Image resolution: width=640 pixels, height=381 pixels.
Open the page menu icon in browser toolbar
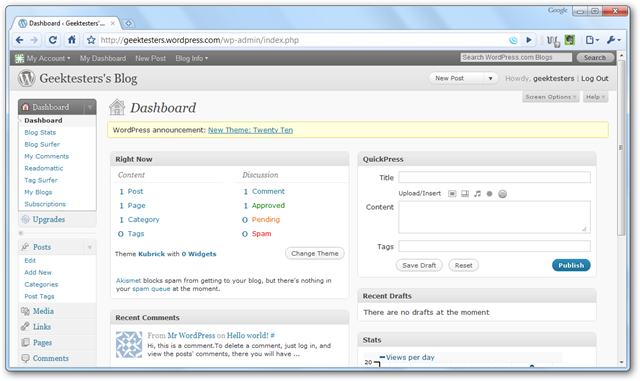[592, 40]
